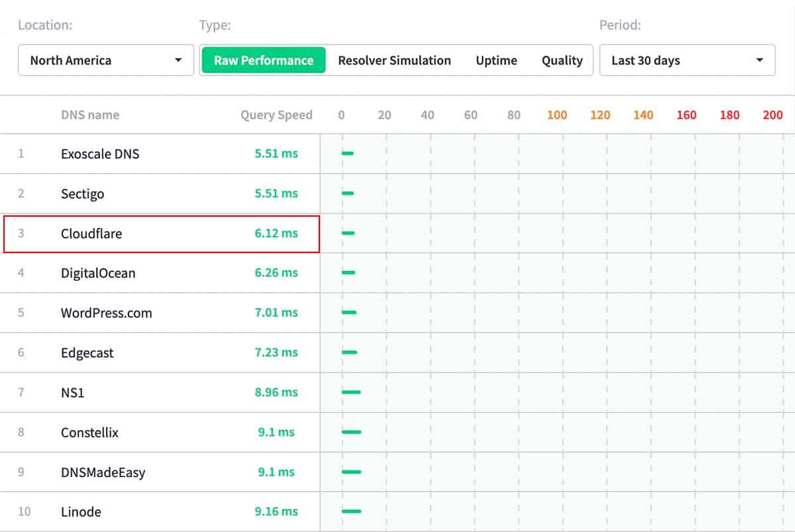The width and height of the screenshot is (795, 532).
Task: Open the North America location dropdown
Action: pos(106,60)
